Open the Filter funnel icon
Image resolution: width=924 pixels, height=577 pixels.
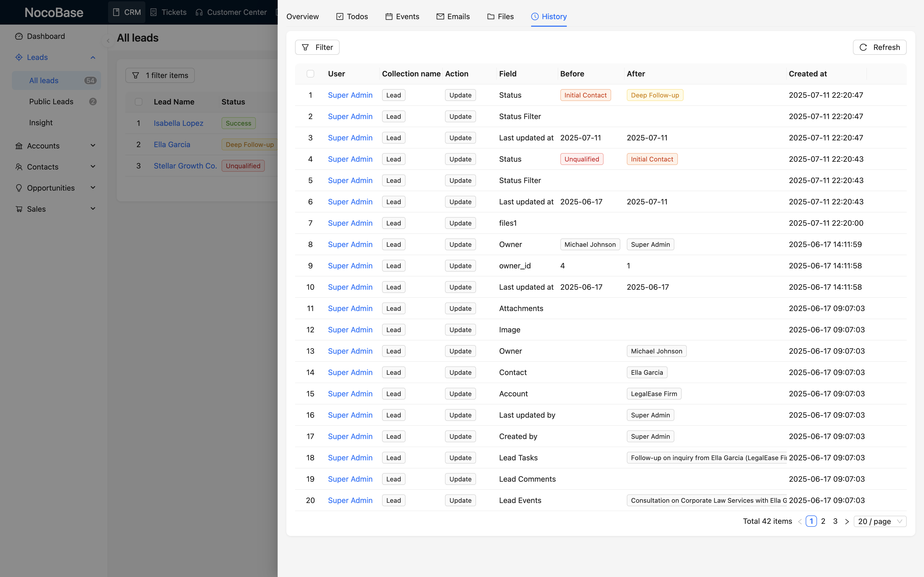[x=306, y=47]
